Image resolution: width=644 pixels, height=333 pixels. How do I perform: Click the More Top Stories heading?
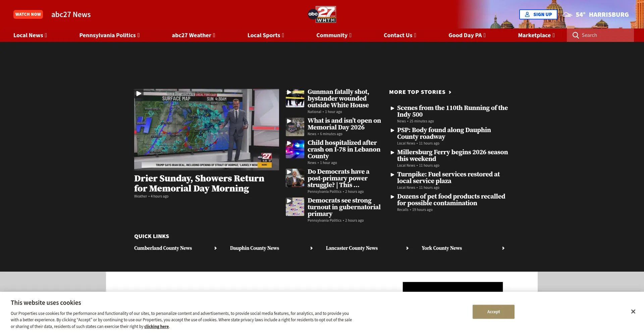(x=417, y=92)
